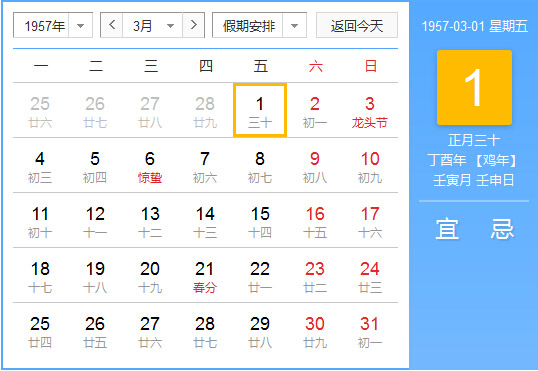538x371 pixels.
Task: Select March 21 marked 春分
Action: tap(205, 276)
